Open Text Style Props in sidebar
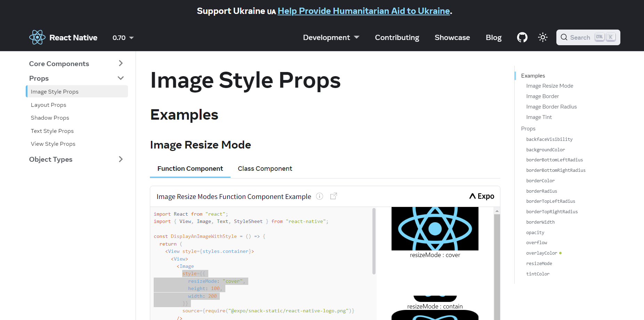The width and height of the screenshot is (644, 320). pos(52,131)
